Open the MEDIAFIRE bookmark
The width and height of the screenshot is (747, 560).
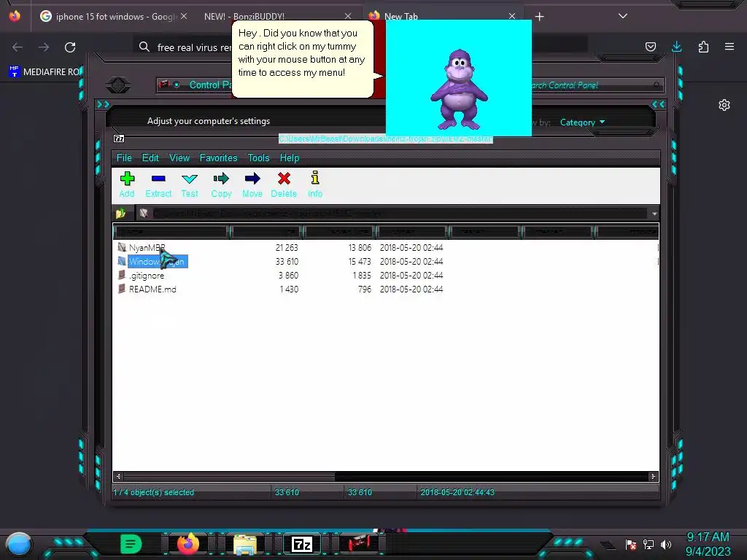44,72
